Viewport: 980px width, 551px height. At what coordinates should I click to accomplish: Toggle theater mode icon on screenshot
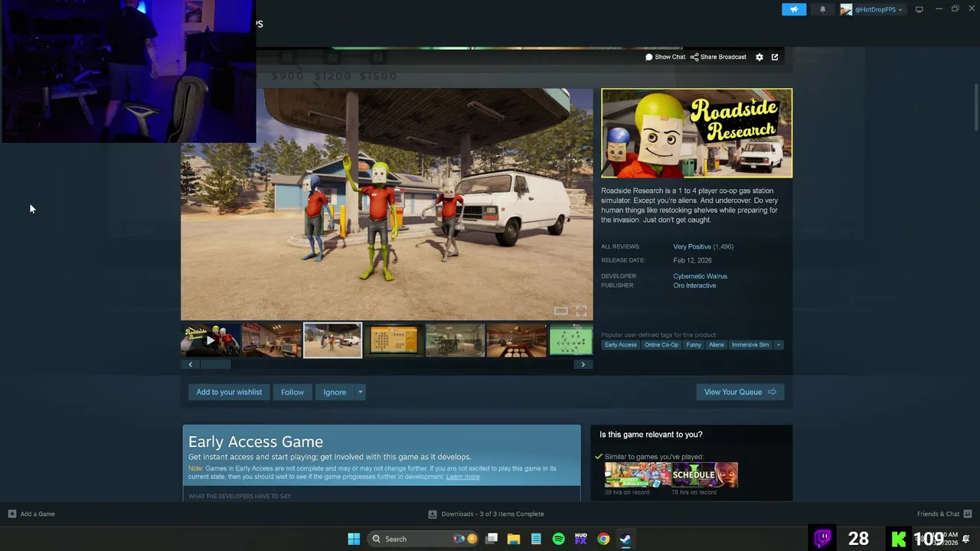561,311
